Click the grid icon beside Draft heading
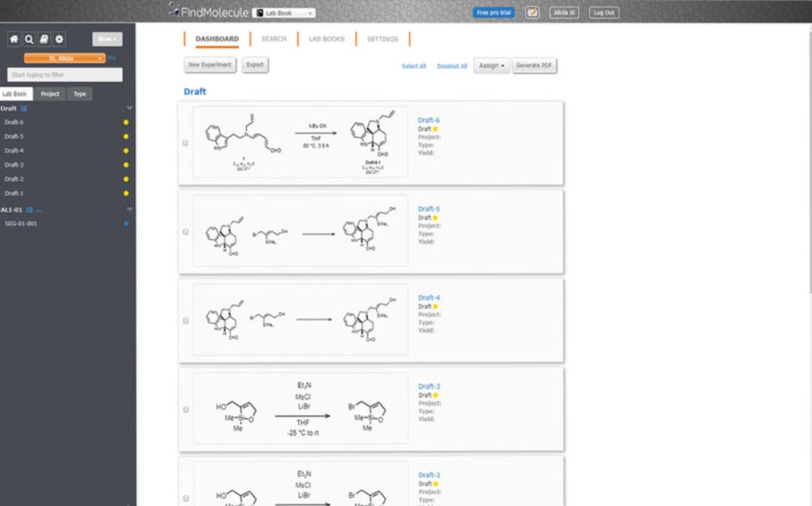 coord(24,109)
